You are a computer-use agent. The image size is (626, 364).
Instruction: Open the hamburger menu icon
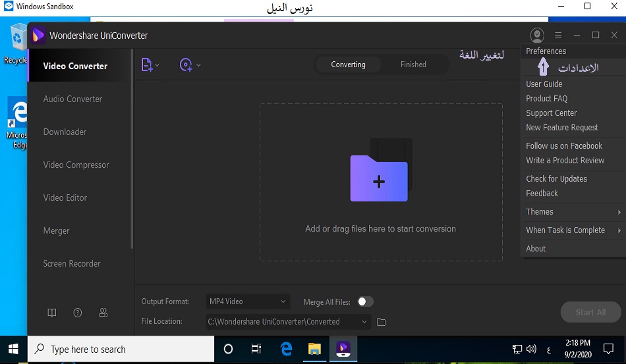[x=558, y=35]
